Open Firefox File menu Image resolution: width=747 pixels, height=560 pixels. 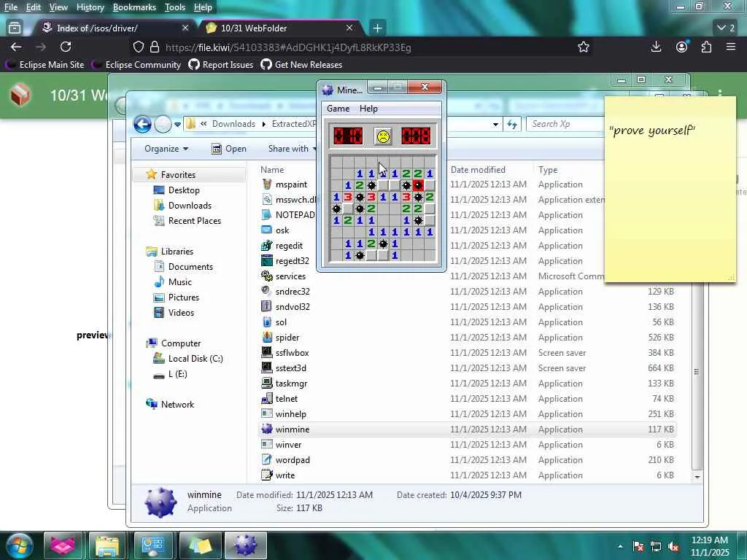[x=10, y=7]
